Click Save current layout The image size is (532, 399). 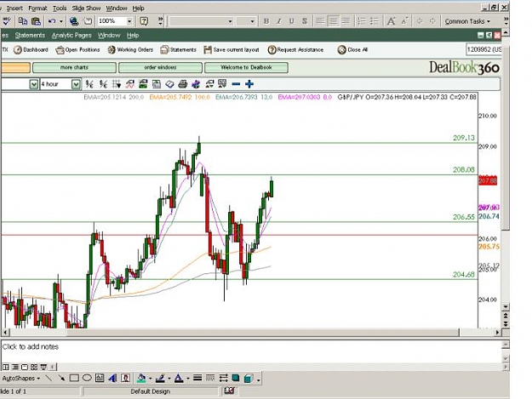click(x=232, y=50)
